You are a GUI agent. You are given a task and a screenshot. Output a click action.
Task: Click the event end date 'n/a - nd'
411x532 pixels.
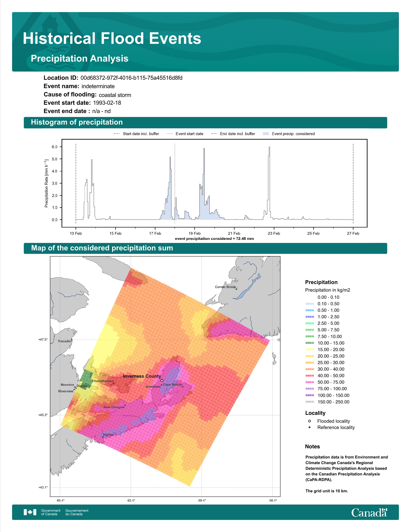click(102, 111)
